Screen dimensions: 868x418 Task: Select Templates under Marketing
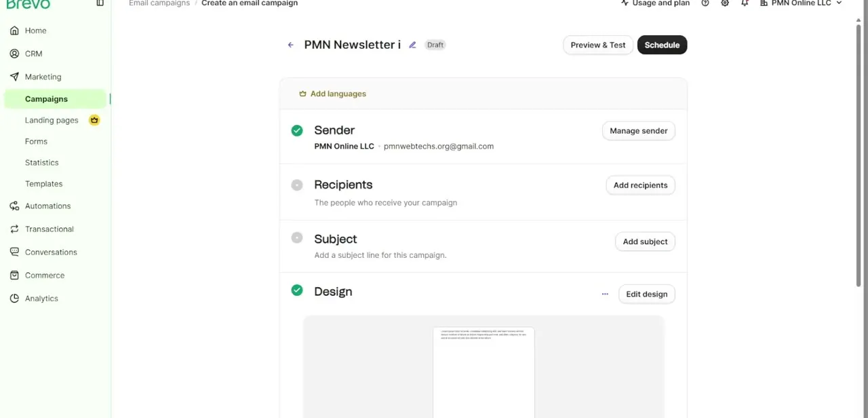click(43, 184)
